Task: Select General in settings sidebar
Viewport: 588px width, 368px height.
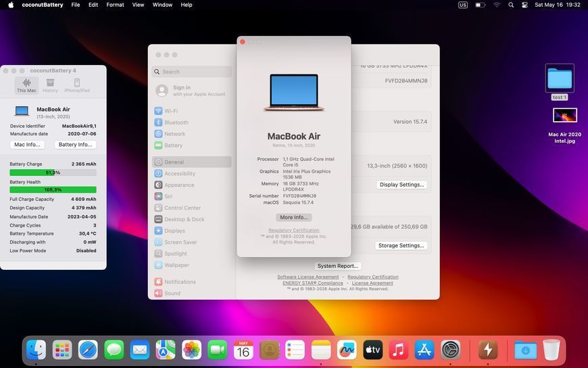Action: (x=192, y=162)
